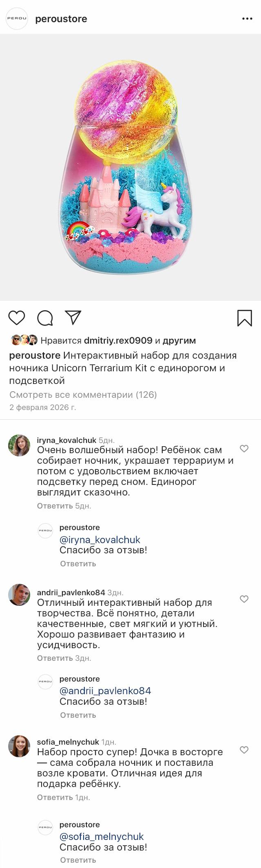Reply to andrii_pavlenko84's comment
The image size is (261, 868).
click(x=55, y=658)
